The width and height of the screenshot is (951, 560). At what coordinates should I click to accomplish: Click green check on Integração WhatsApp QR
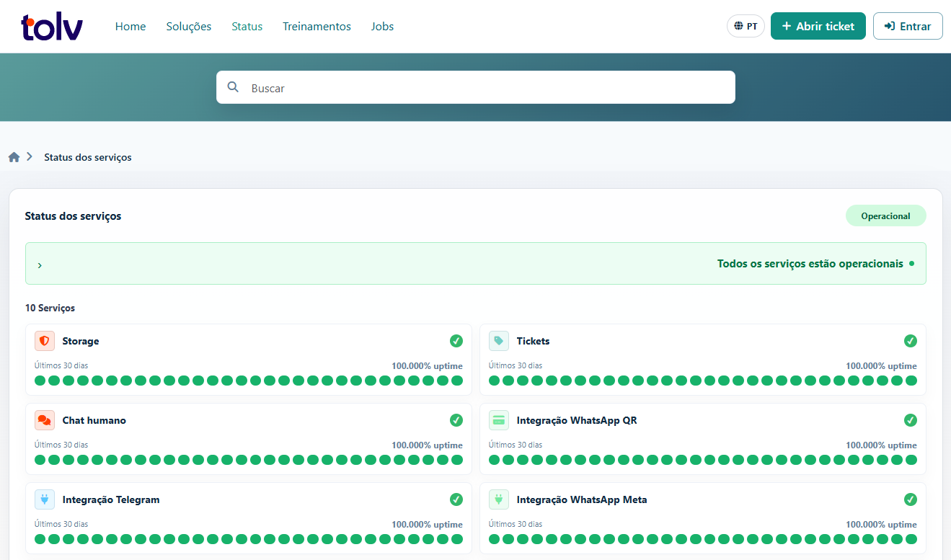pyautogui.click(x=911, y=420)
